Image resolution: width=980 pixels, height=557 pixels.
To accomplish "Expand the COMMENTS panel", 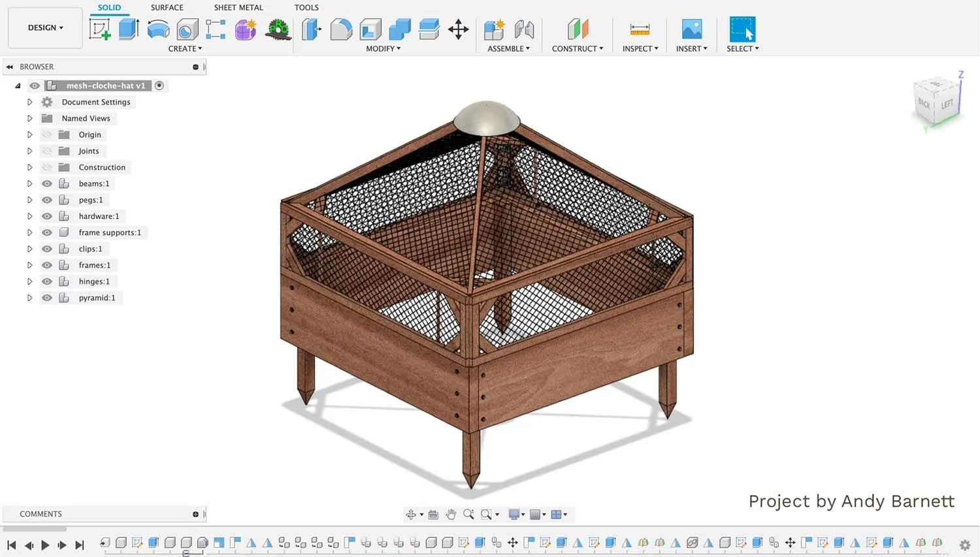I will [195, 514].
